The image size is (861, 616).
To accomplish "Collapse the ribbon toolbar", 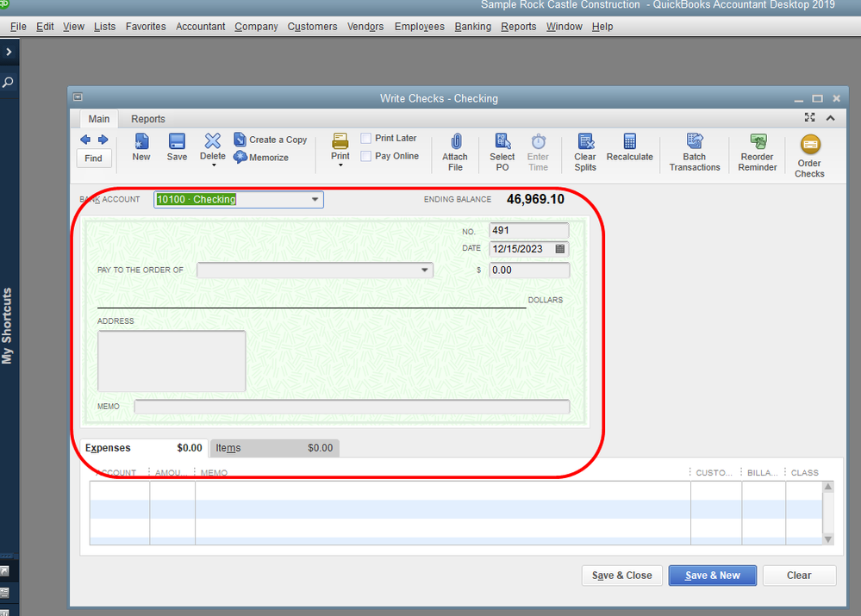I will point(830,118).
